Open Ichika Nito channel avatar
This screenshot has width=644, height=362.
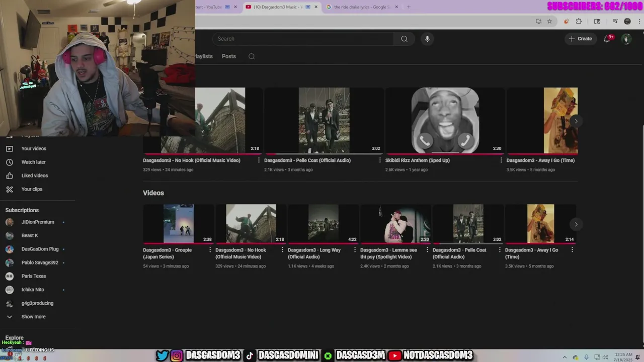coord(9,290)
